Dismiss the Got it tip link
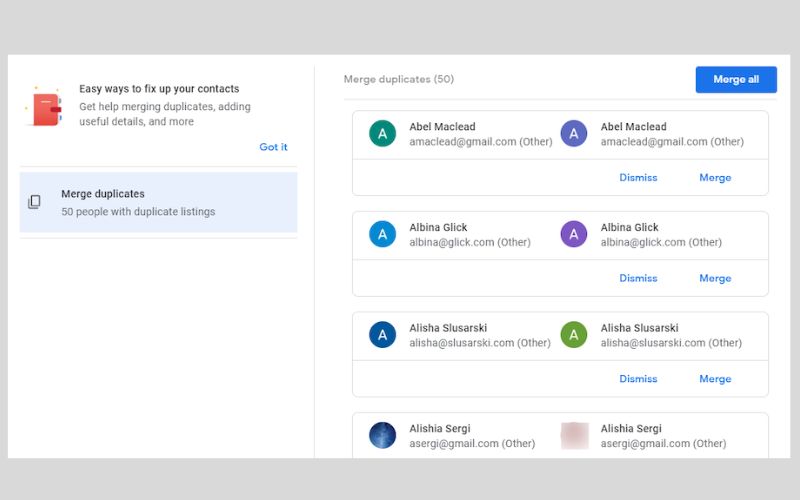 pos(273,147)
